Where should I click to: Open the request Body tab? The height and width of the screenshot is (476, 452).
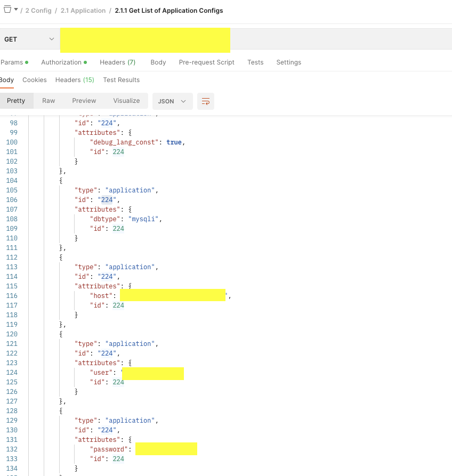158,62
